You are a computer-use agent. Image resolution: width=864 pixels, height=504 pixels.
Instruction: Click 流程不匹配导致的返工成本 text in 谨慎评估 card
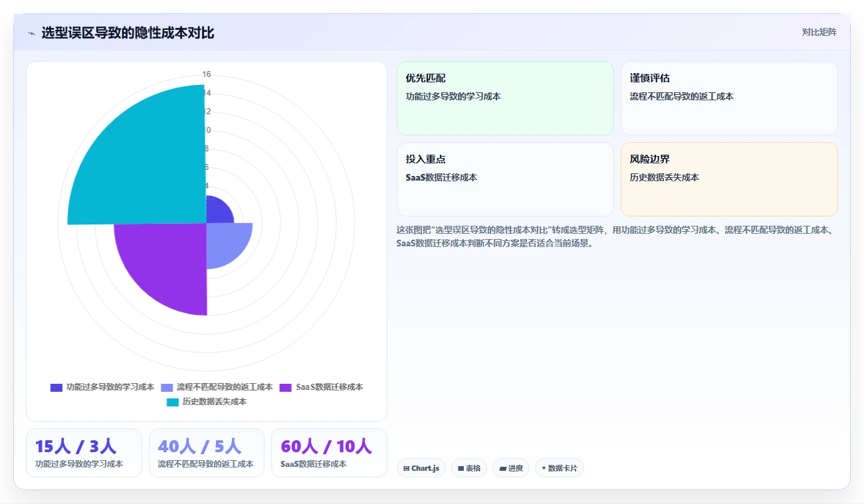pos(682,96)
